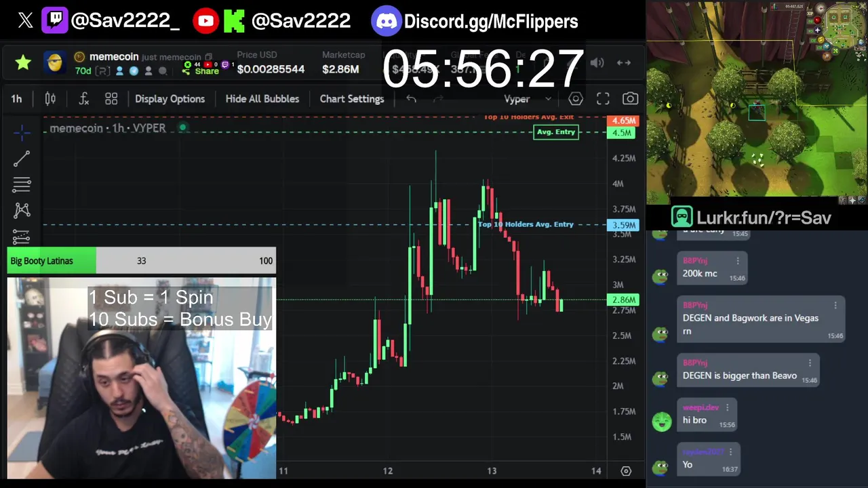Open options menu on '200k mc' message

click(x=738, y=261)
